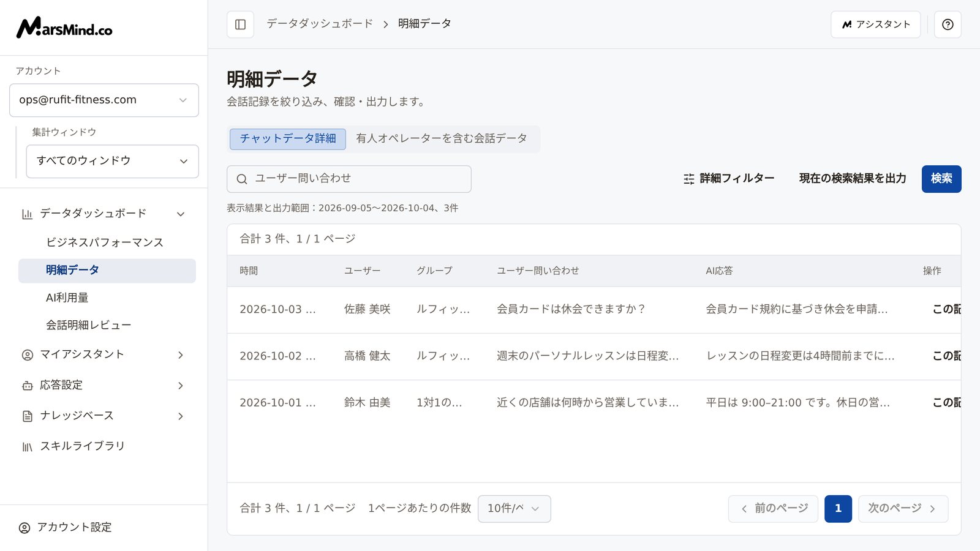
Task: Click user name 鈴木 由美
Action: tap(367, 403)
